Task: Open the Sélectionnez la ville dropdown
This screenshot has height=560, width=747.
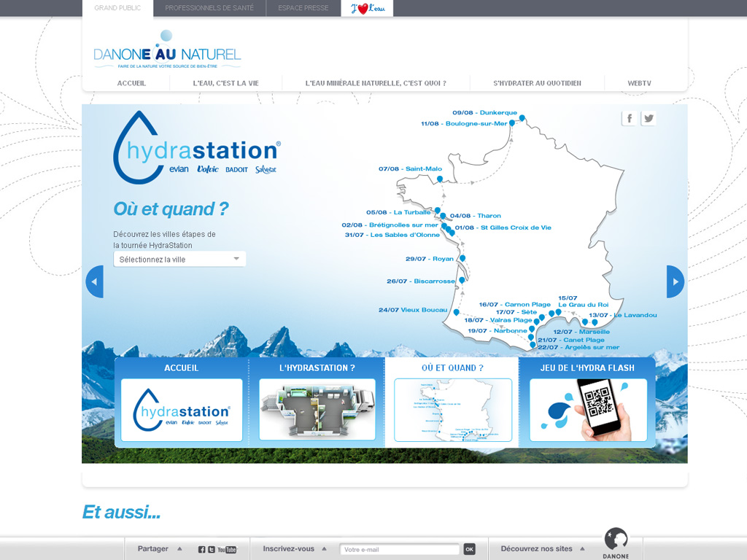Action: (179, 259)
